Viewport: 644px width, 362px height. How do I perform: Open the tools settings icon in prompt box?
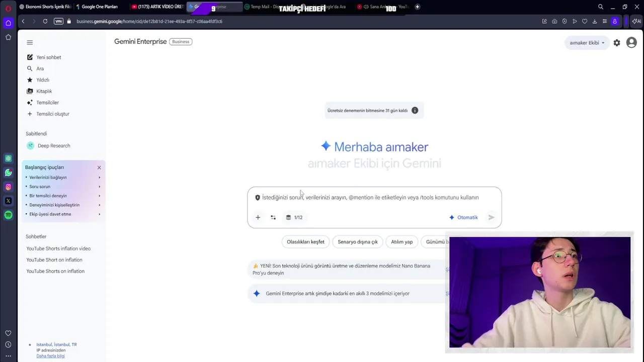click(273, 217)
